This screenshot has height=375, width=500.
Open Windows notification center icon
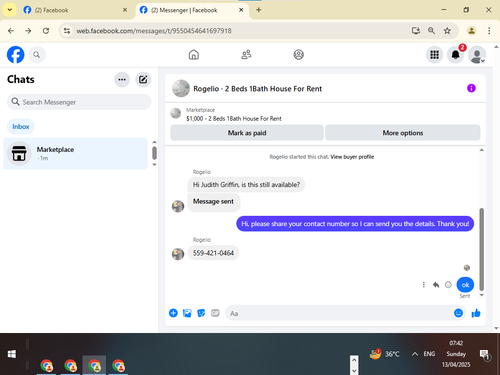(x=484, y=354)
